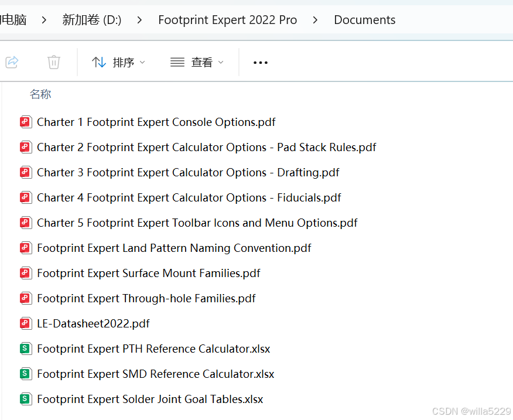Click PDF icon of Charter 2 Pad Stack Rules
The image size is (513, 420).
(x=26, y=147)
